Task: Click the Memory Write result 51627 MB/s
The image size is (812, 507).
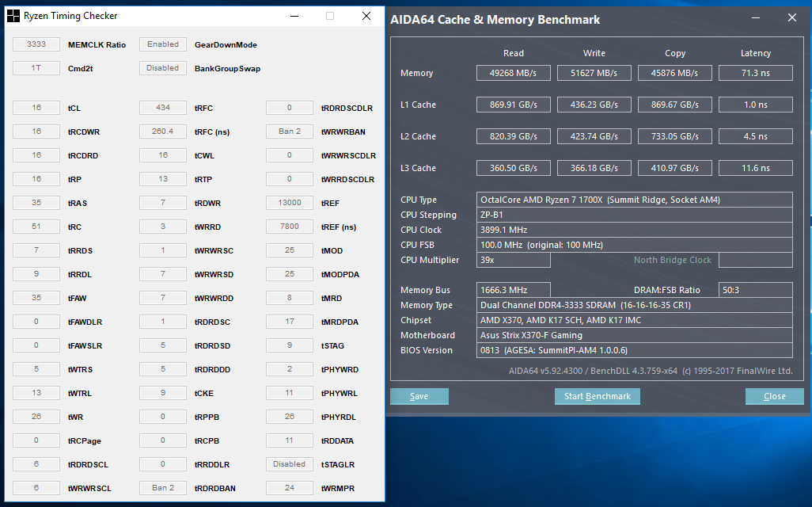Action: [x=594, y=73]
